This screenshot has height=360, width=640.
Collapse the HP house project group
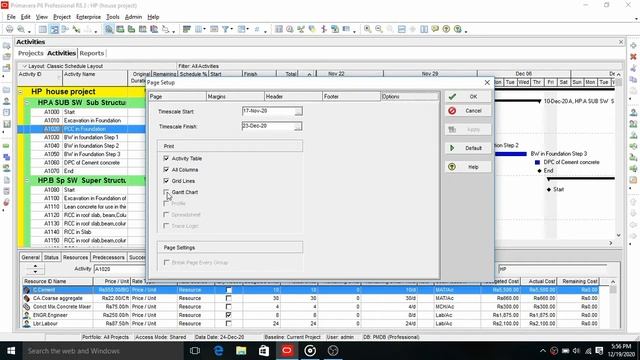[20, 92]
